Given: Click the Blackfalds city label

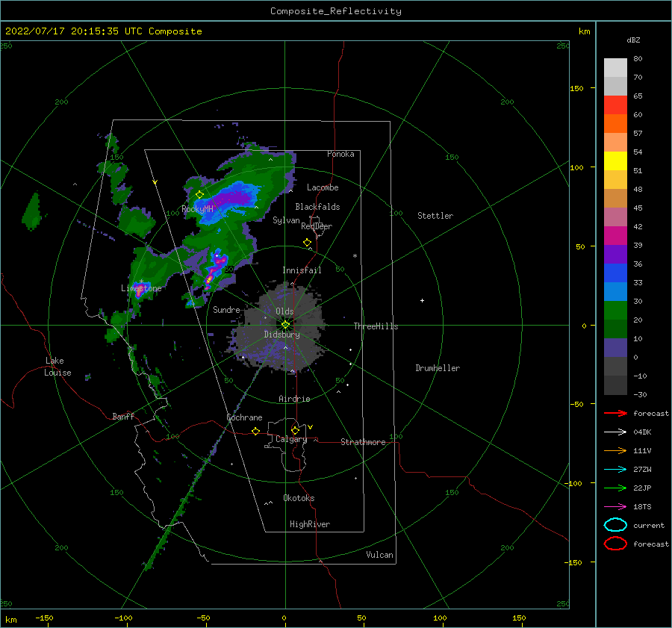Looking at the screenshot, I should 317,207.
